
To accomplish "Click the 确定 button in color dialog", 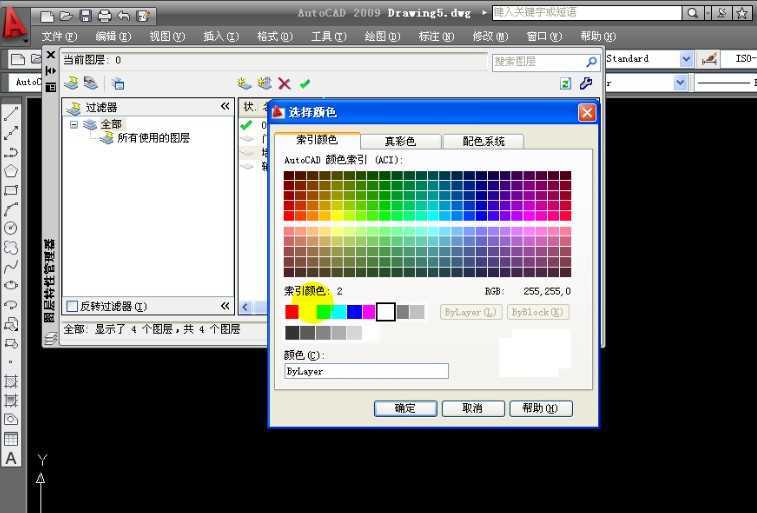I will (405, 408).
